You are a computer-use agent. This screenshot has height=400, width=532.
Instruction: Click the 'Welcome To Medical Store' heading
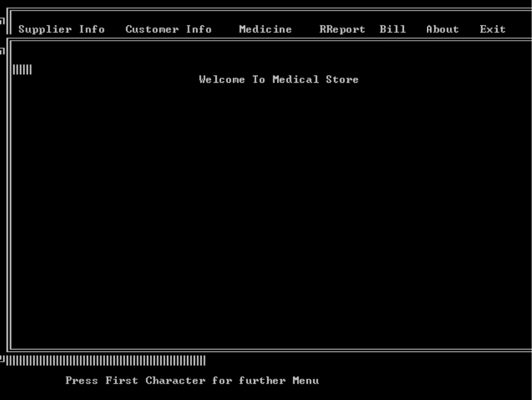(x=279, y=80)
